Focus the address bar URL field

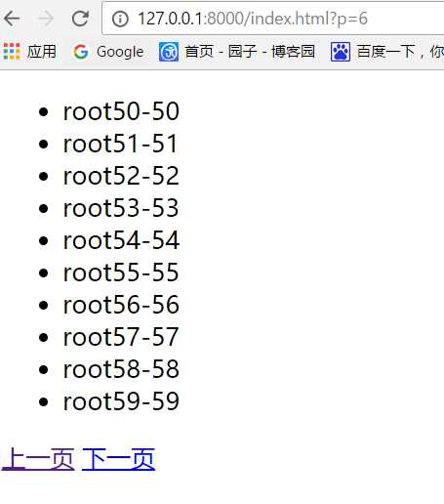click(x=272, y=19)
